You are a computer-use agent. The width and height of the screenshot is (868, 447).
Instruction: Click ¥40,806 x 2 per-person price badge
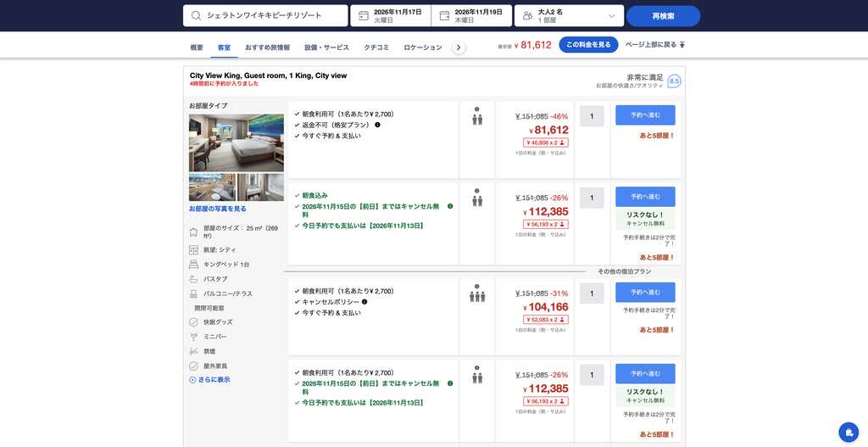click(x=546, y=142)
